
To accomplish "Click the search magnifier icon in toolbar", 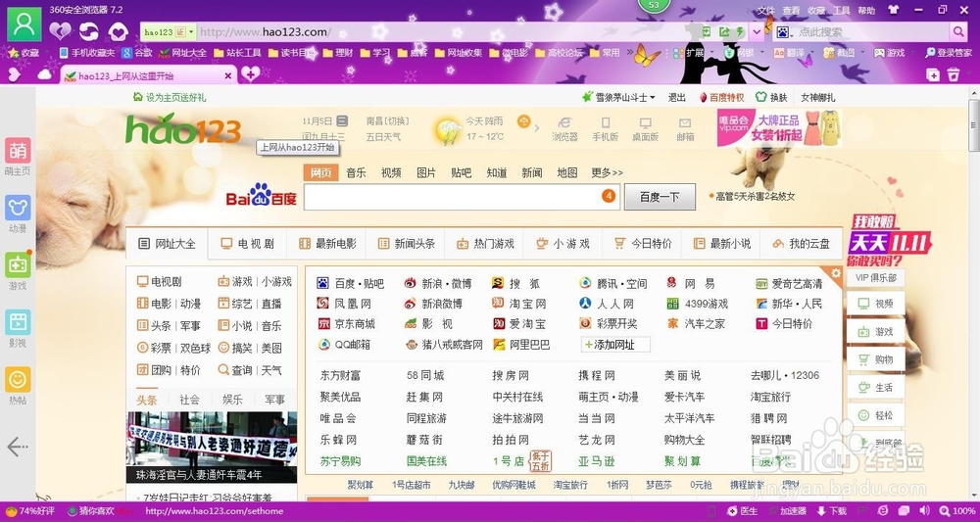I will coord(958,31).
